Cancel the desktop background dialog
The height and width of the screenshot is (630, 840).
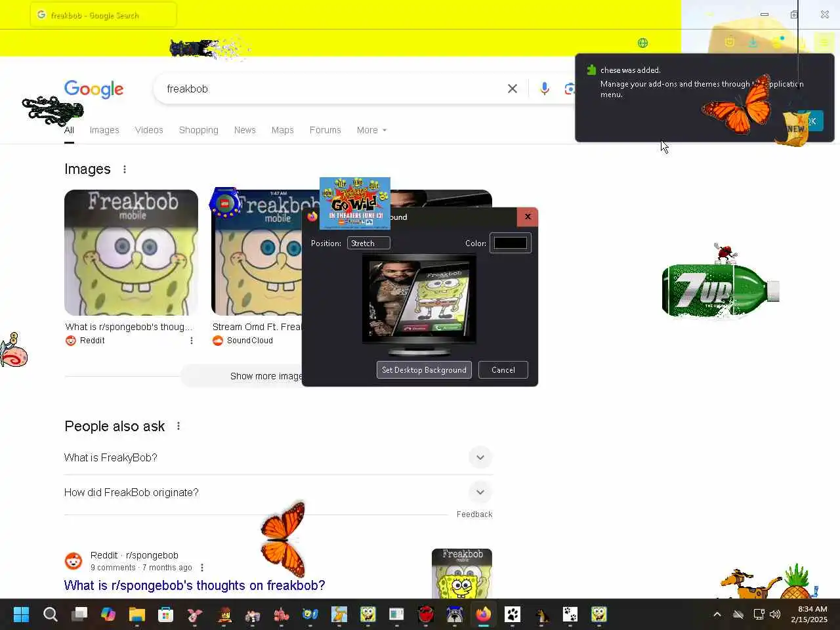tap(503, 370)
